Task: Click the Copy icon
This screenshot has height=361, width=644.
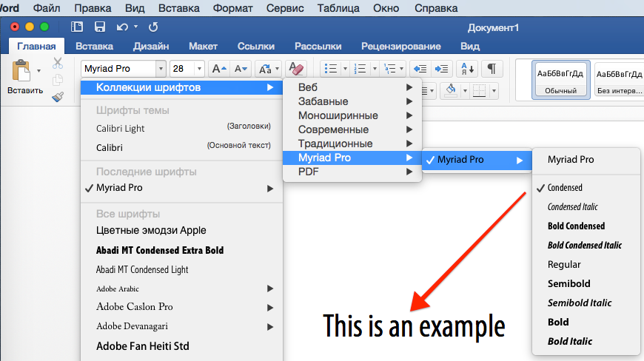Action: click(58, 80)
